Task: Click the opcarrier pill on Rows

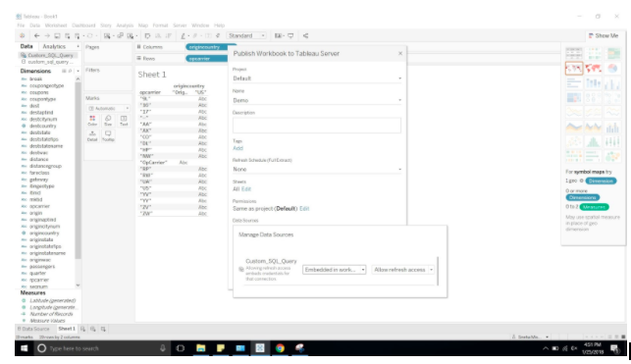Action: [207, 59]
